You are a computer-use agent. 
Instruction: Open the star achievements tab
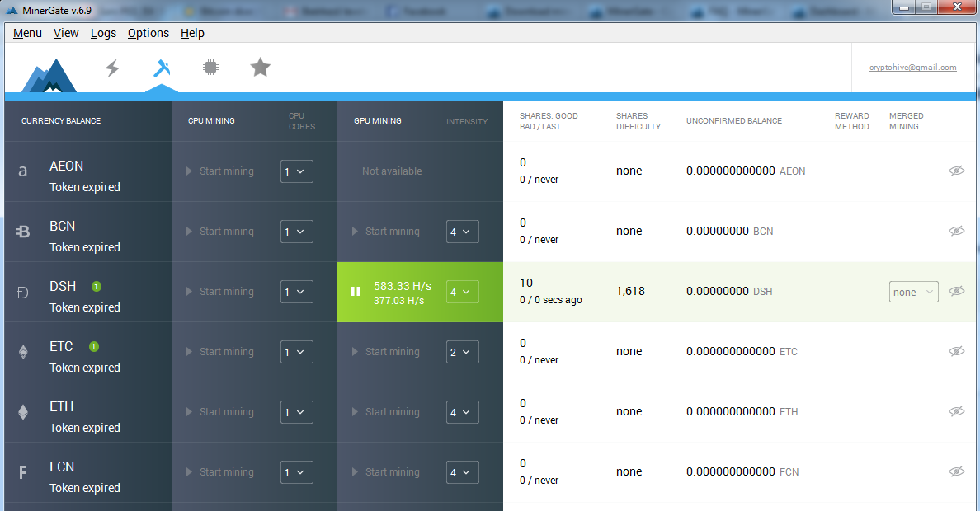[x=260, y=67]
